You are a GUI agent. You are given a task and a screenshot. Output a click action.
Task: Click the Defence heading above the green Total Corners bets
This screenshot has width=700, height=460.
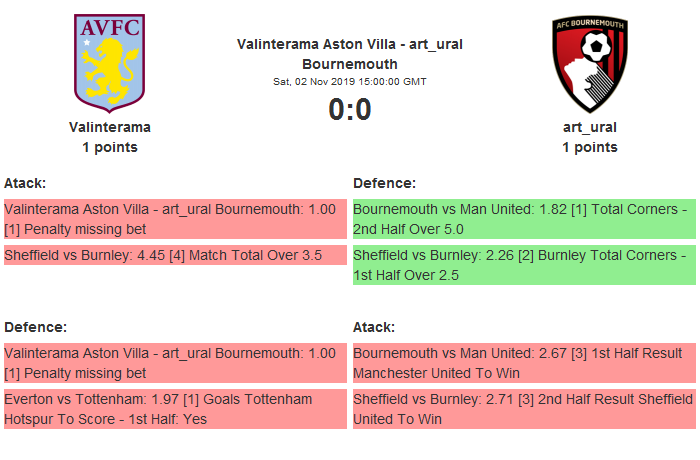point(385,183)
